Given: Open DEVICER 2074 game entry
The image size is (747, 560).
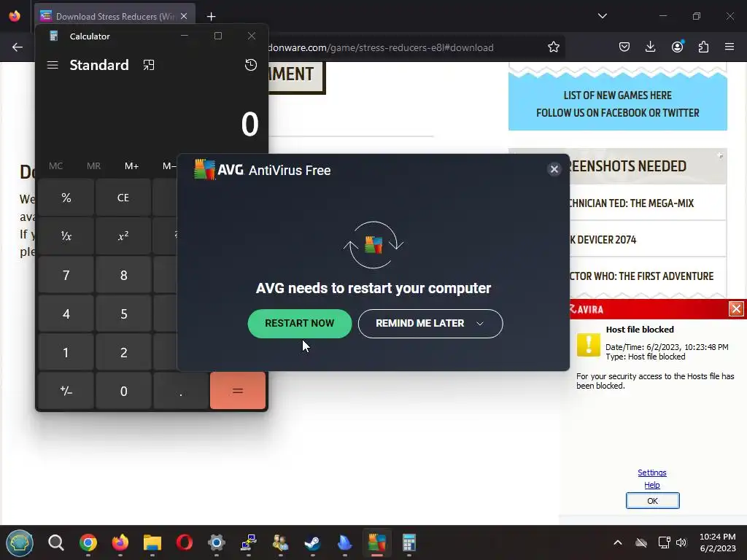Looking at the screenshot, I should [648, 239].
